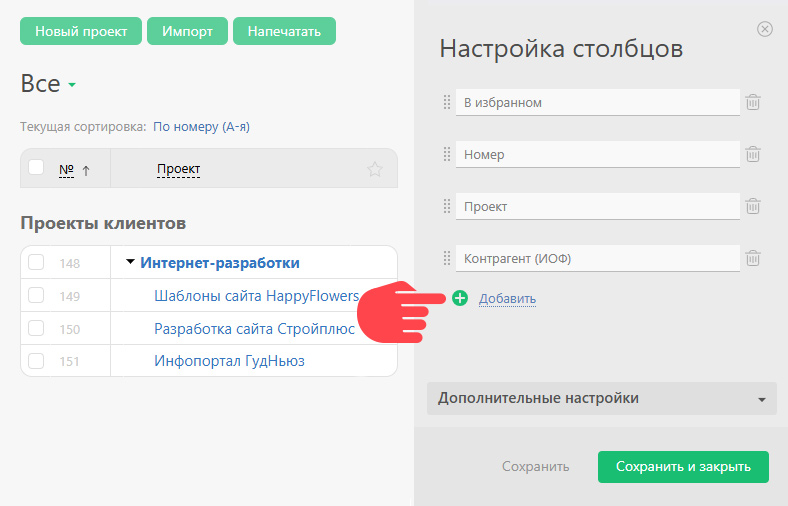This screenshot has height=506, width=788.
Task: Click the 'Напечатать' button
Action: pos(284,31)
